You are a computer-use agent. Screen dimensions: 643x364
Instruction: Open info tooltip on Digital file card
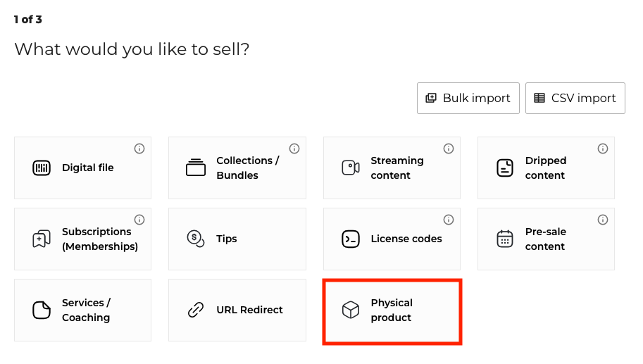pyautogui.click(x=139, y=149)
